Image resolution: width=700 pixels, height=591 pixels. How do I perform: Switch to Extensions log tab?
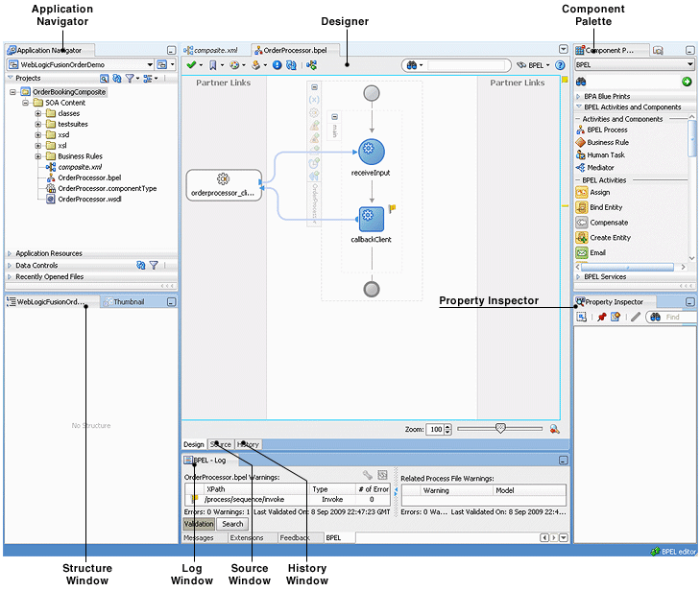247,538
